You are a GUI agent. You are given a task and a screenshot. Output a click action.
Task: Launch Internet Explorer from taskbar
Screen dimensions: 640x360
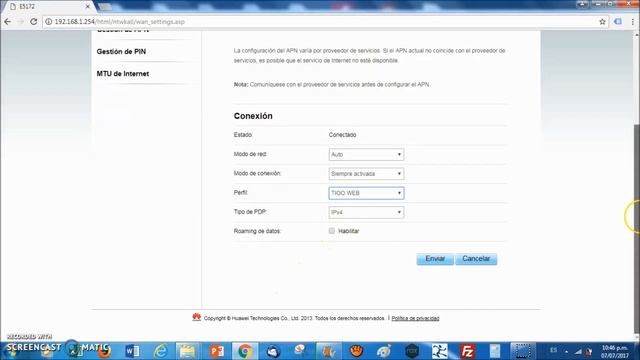[160, 351]
